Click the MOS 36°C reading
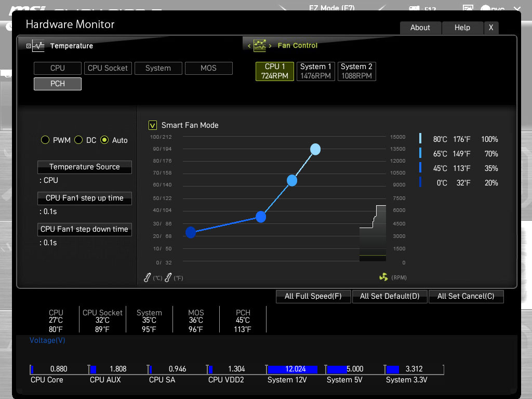The image size is (532, 399). click(x=196, y=320)
